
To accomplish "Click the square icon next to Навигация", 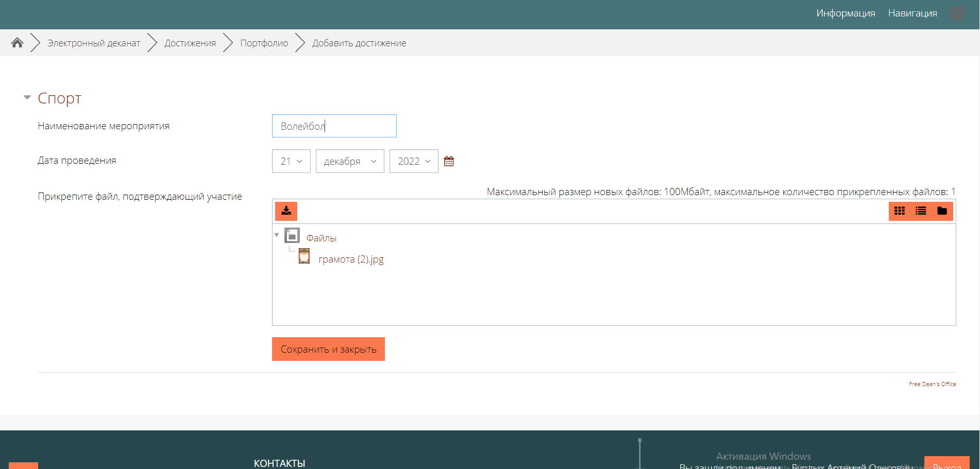I will [x=957, y=13].
